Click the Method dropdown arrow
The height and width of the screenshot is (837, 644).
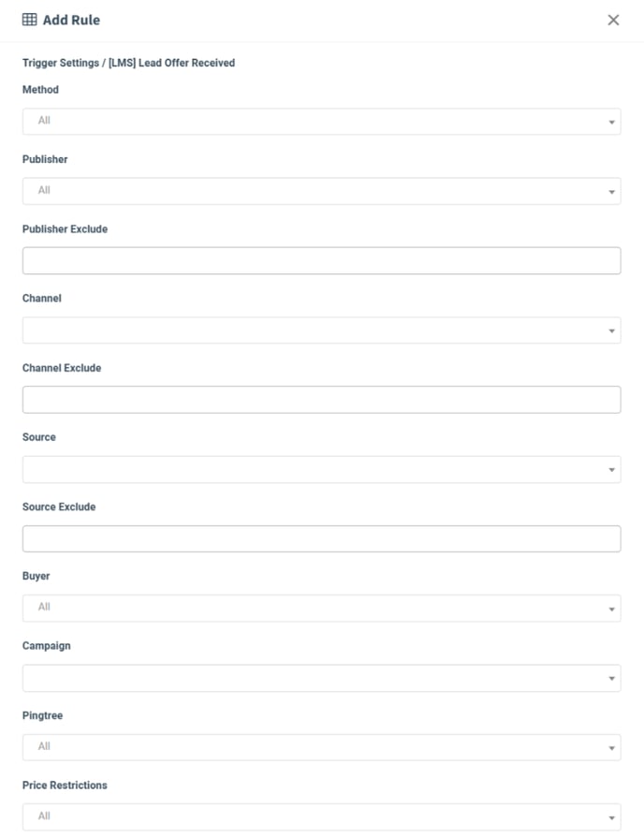(611, 122)
